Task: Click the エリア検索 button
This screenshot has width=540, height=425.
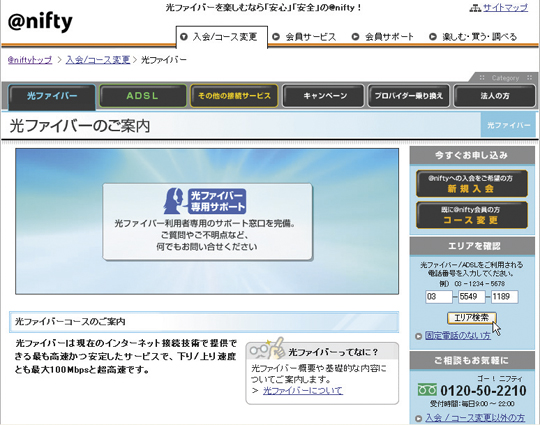Action: tap(471, 318)
